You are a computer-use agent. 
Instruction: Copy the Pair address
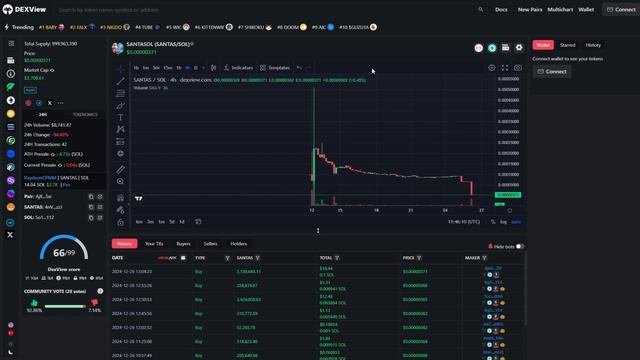point(91,197)
